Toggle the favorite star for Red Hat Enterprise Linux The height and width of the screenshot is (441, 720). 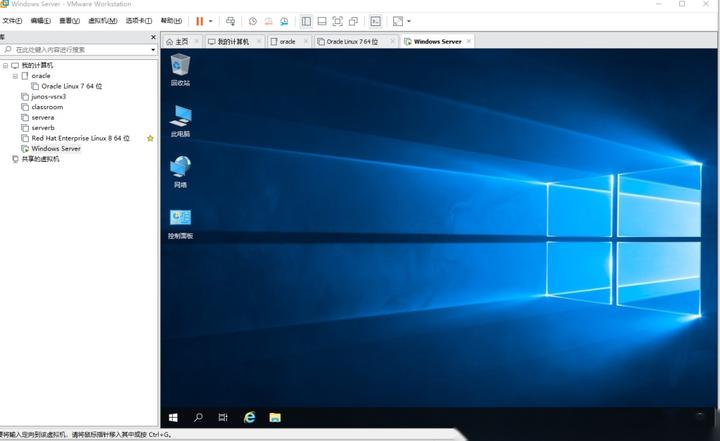(150, 138)
